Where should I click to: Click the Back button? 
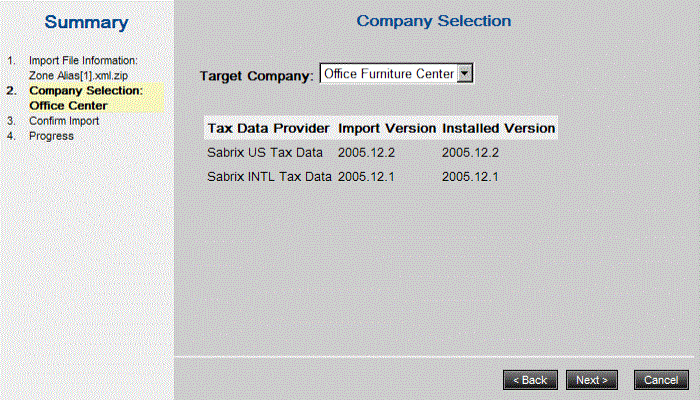[x=530, y=380]
